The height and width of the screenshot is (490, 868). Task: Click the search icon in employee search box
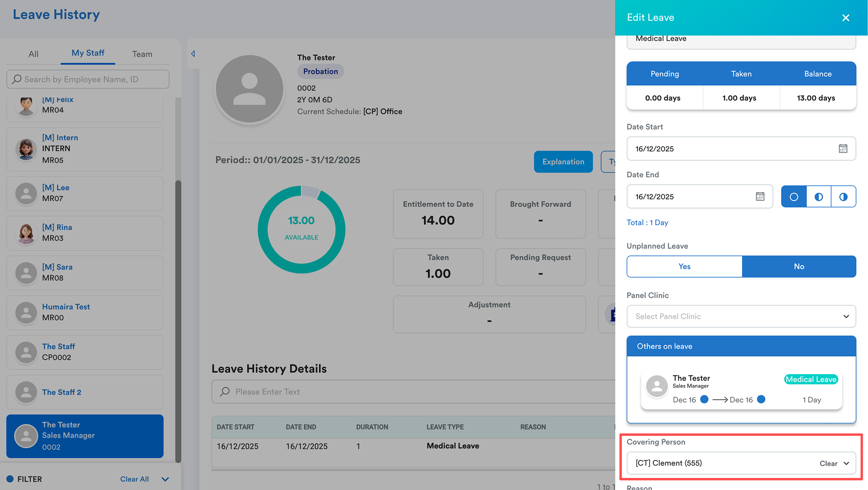click(x=16, y=79)
